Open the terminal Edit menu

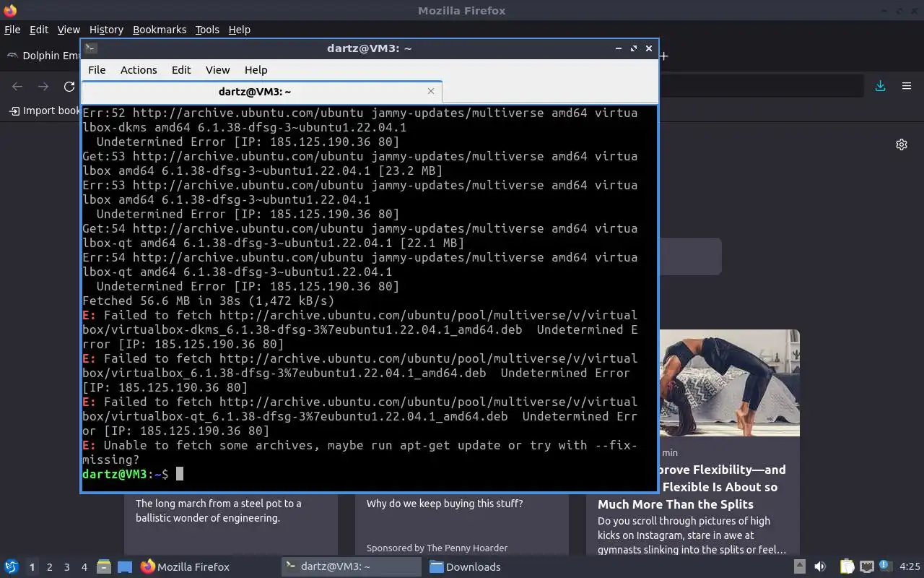tap(181, 70)
